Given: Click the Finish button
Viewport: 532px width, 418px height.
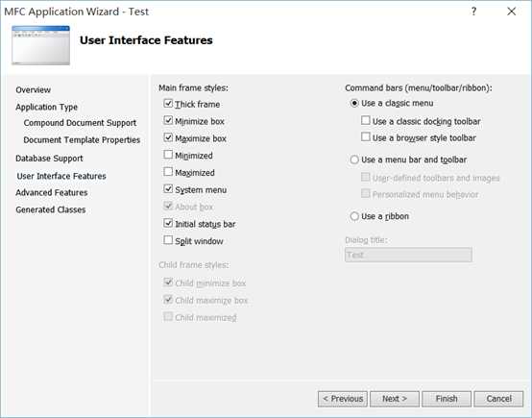Looking at the screenshot, I should pos(447,399).
